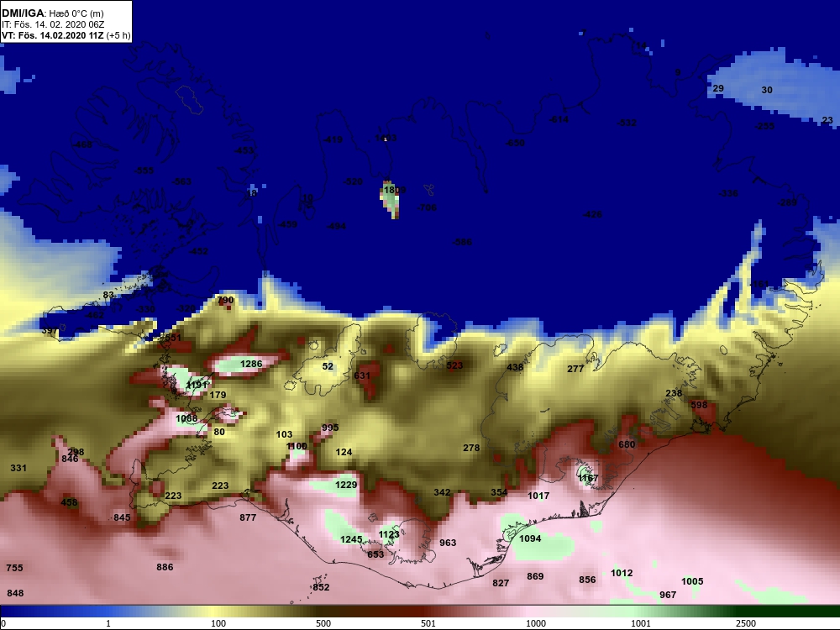Click the valid time 'VT: Fös. 14.02.2020 11Z (+5 h)'
840x630 pixels.
(66, 36)
